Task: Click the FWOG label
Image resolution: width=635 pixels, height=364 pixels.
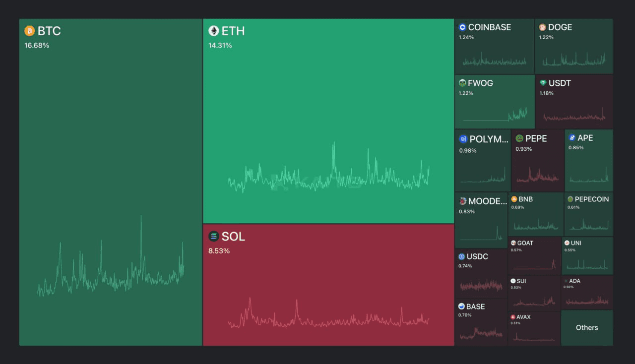Action: pos(480,83)
